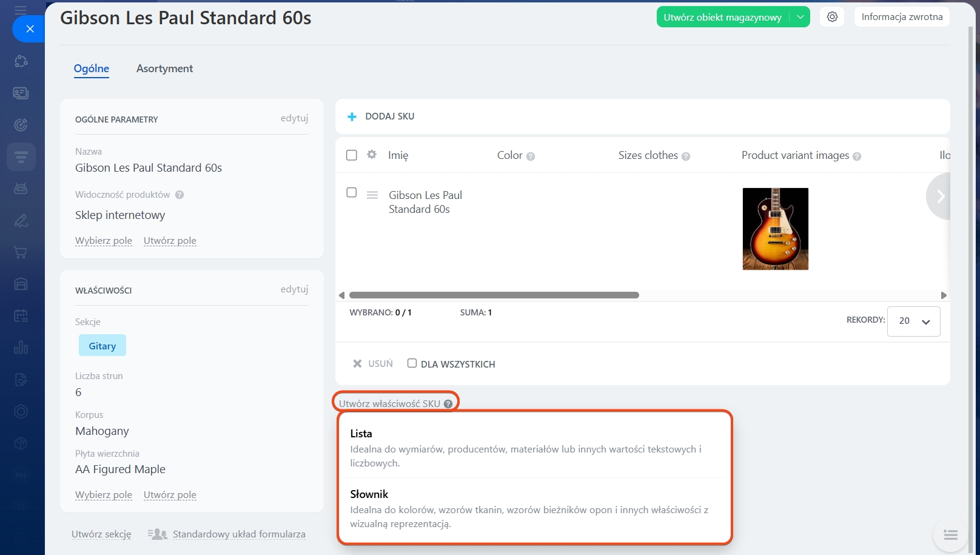This screenshot has height=555, width=980.
Task: Close the product slider with the X button
Action: tap(30, 29)
